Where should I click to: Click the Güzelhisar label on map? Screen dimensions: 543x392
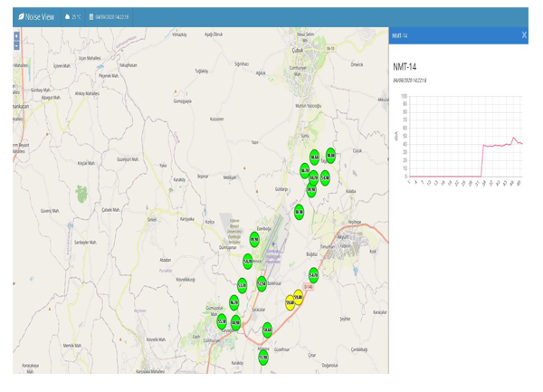coord(281,349)
